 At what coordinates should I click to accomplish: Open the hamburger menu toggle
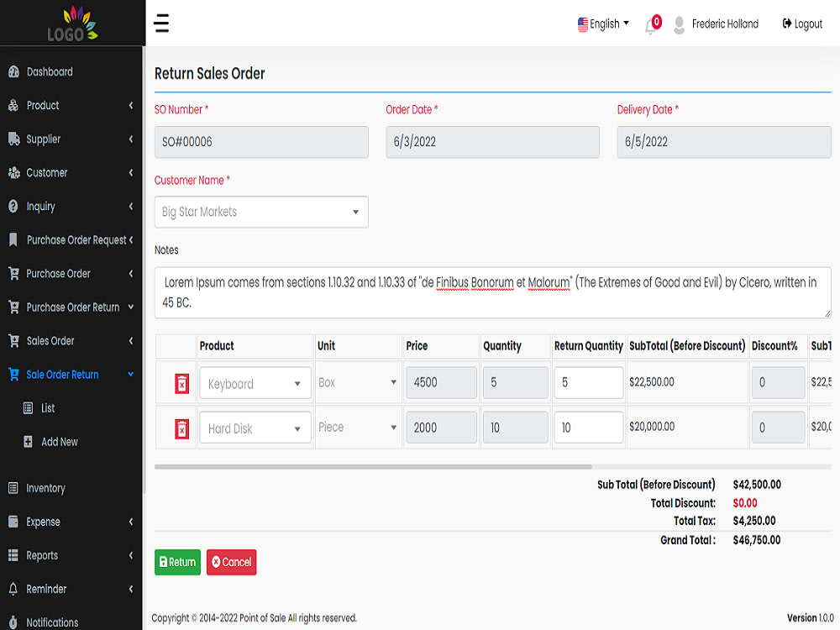(161, 24)
